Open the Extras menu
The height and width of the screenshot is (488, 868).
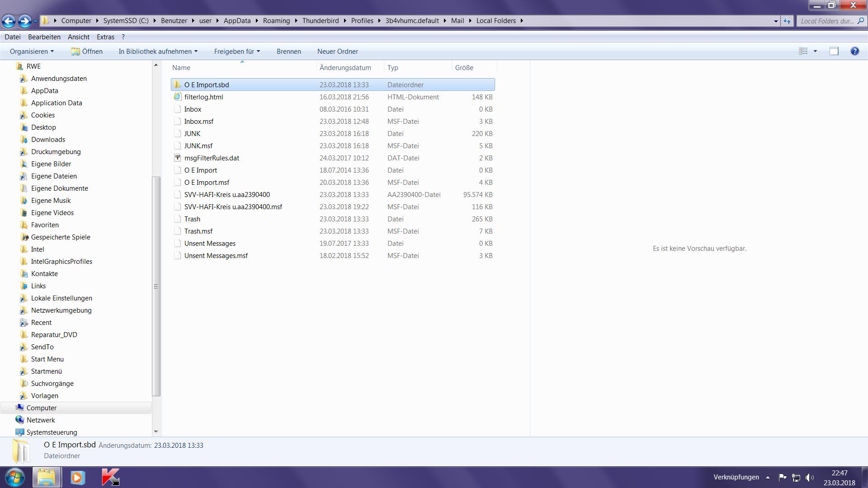pos(105,37)
